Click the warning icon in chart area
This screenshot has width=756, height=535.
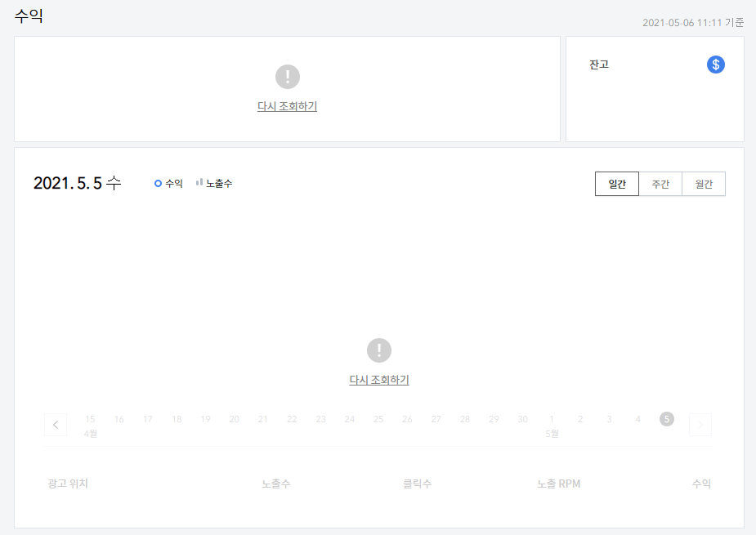379,350
